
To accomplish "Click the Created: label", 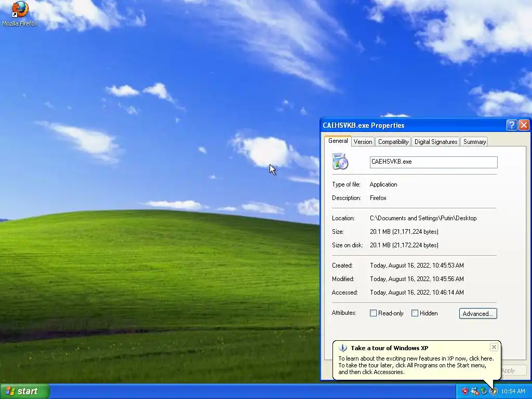I will [x=342, y=265].
